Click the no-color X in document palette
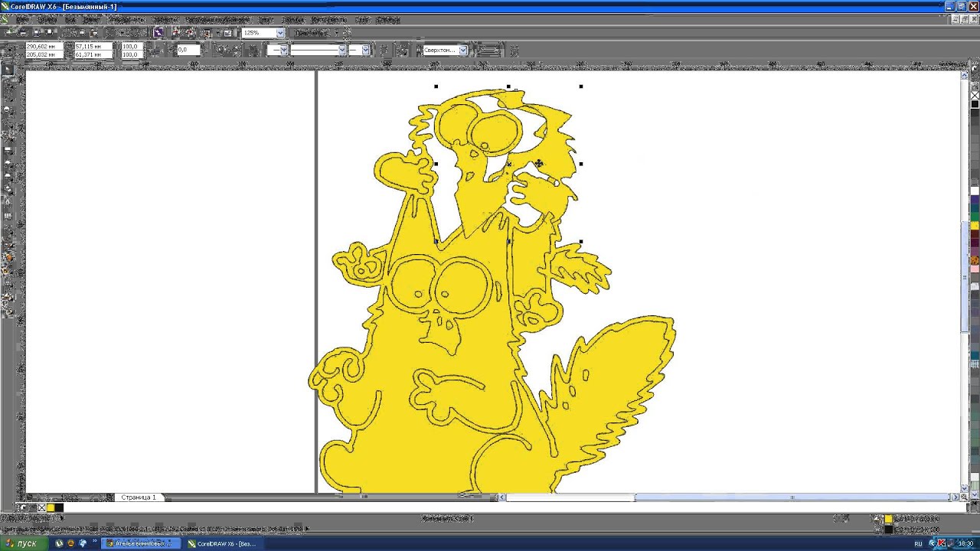Viewport: 980px width, 551px height. (x=41, y=507)
